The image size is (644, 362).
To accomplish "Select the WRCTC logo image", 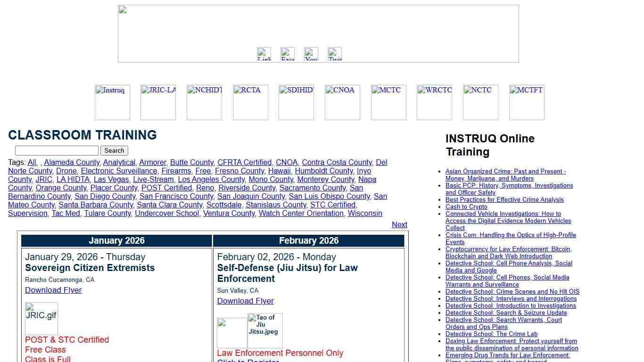I will tap(434, 102).
